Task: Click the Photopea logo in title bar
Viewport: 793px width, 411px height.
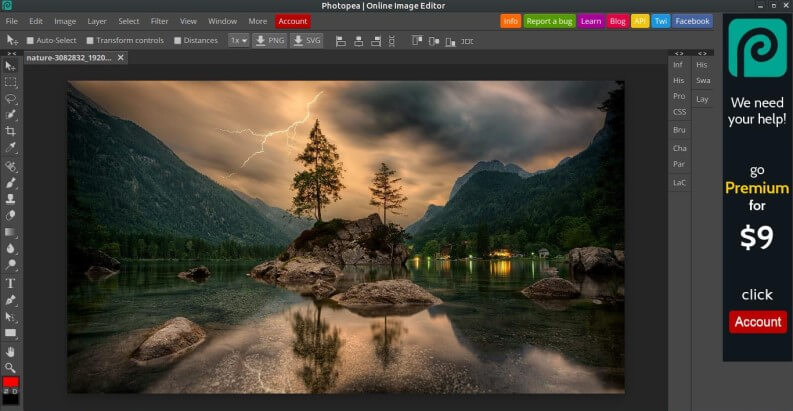Action: tap(7, 6)
